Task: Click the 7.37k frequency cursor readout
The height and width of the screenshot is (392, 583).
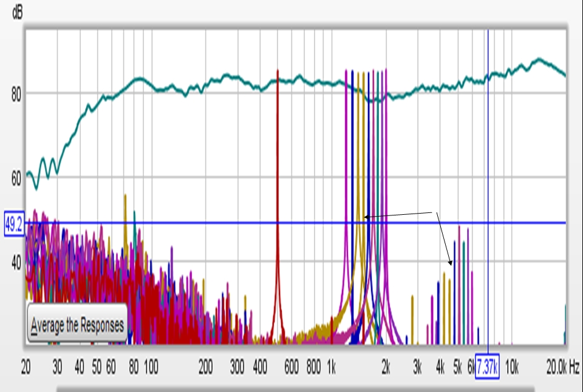Action: [x=487, y=367]
